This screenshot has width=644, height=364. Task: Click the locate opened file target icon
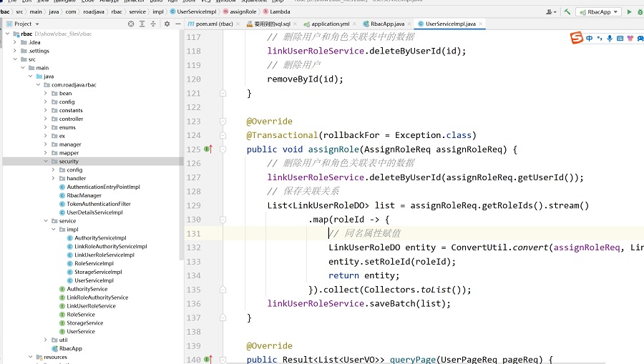point(131,24)
